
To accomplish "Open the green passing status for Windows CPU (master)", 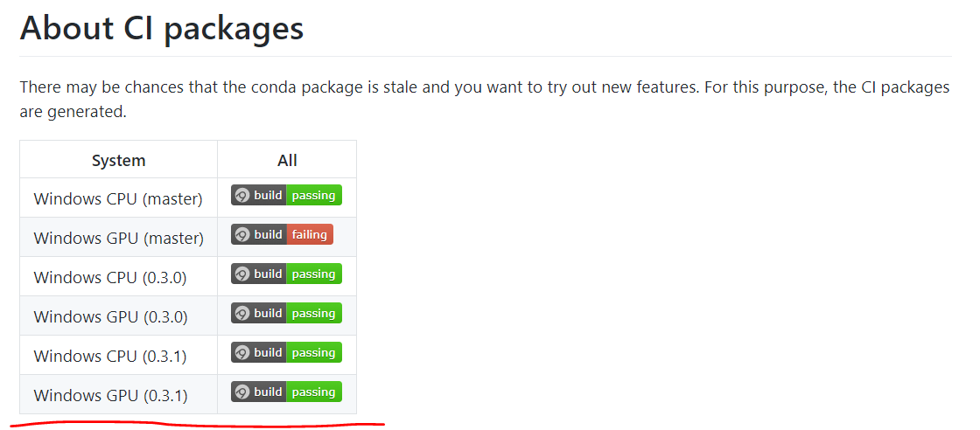I will click(314, 196).
